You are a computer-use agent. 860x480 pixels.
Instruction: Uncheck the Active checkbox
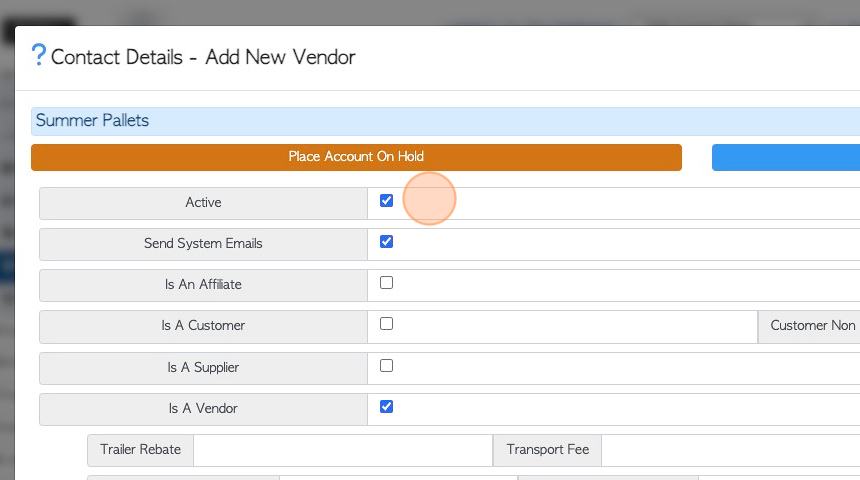(x=386, y=201)
